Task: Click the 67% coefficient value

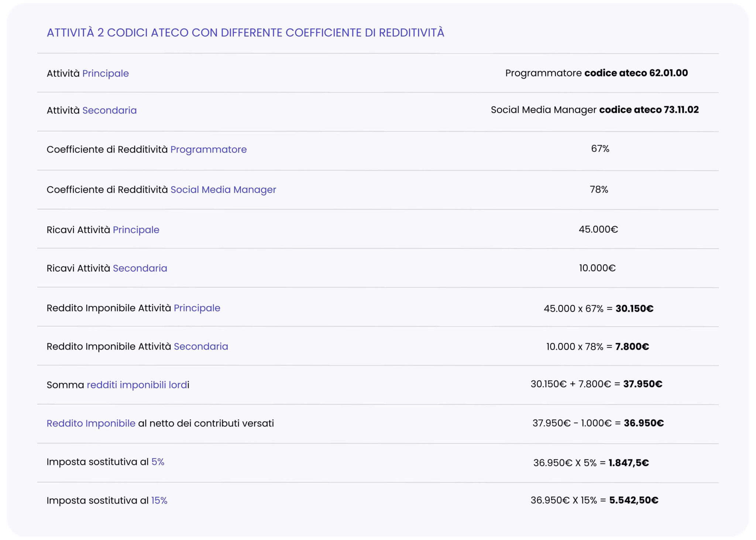Action: pos(600,149)
